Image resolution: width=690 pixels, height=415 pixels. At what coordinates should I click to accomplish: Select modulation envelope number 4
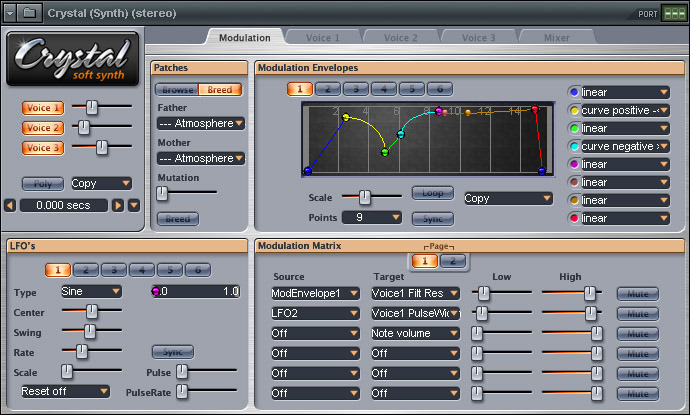click(x=385, y=89)
